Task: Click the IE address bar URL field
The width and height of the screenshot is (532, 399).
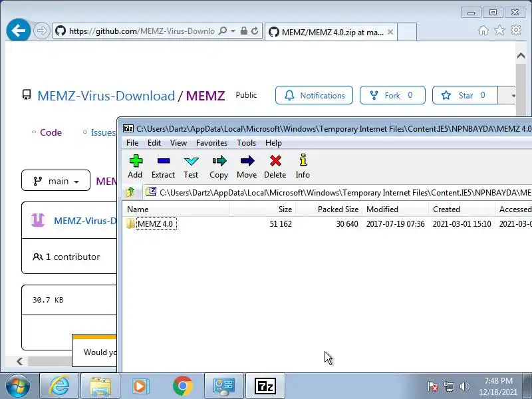Action: coord(142,31)
